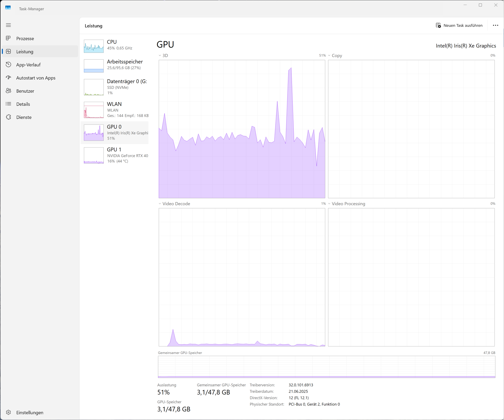Click the App-Verlauf history icon
504x420 pixels.
coord(8,65)
